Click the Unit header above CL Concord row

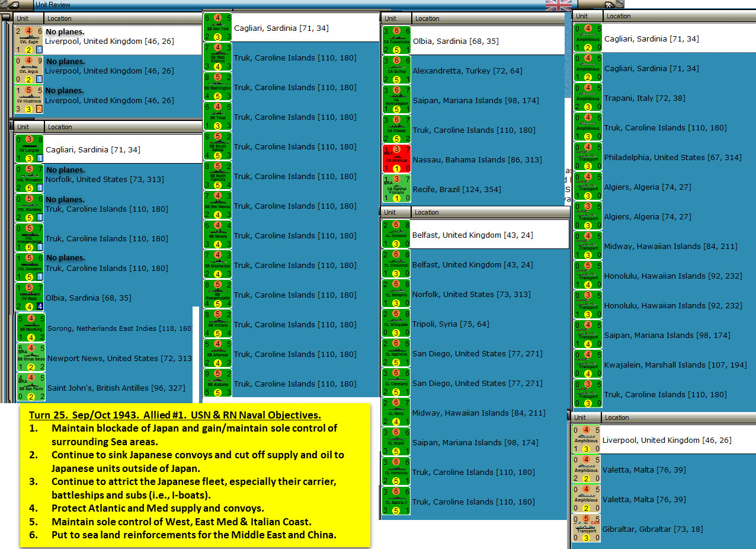click(396, 212)
